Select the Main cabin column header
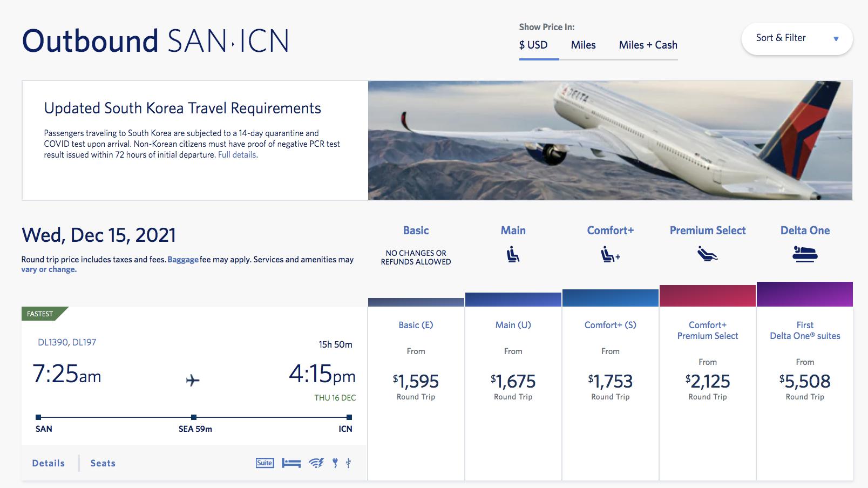Screen dimensions: 868x488 coord(513,231)
